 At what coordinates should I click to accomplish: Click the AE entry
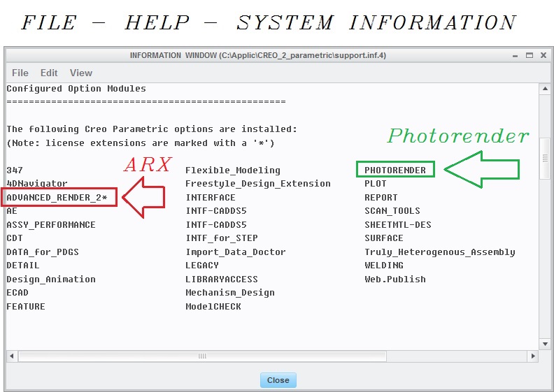click(x=12, y=211)
